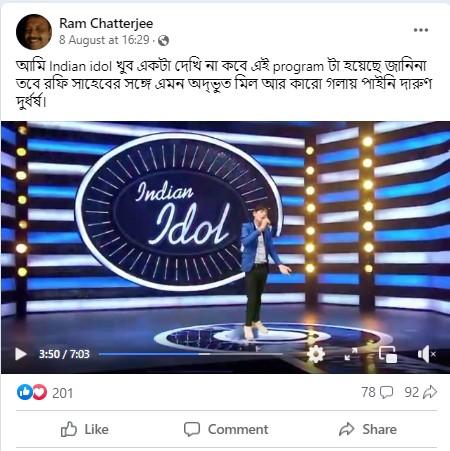Expand video to fullscreen

(x=351, y=354)
